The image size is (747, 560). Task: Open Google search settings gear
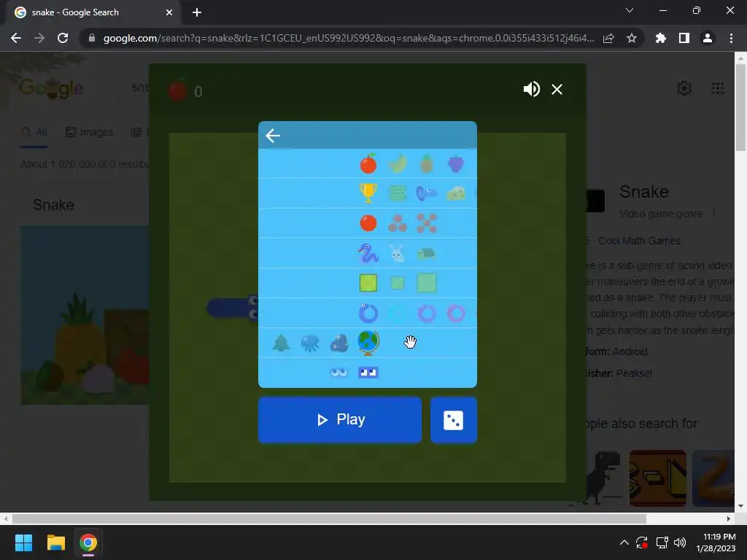coord(684,88)
